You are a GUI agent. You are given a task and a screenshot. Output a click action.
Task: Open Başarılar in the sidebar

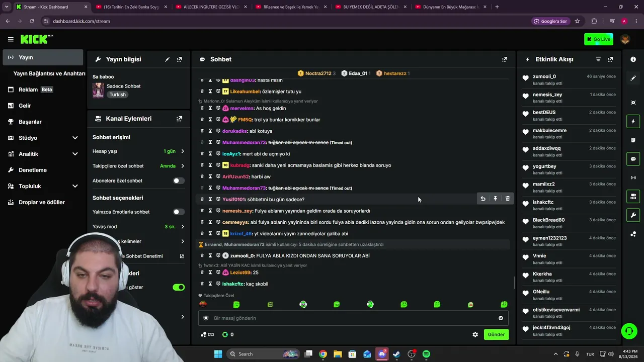coord(42,122)
